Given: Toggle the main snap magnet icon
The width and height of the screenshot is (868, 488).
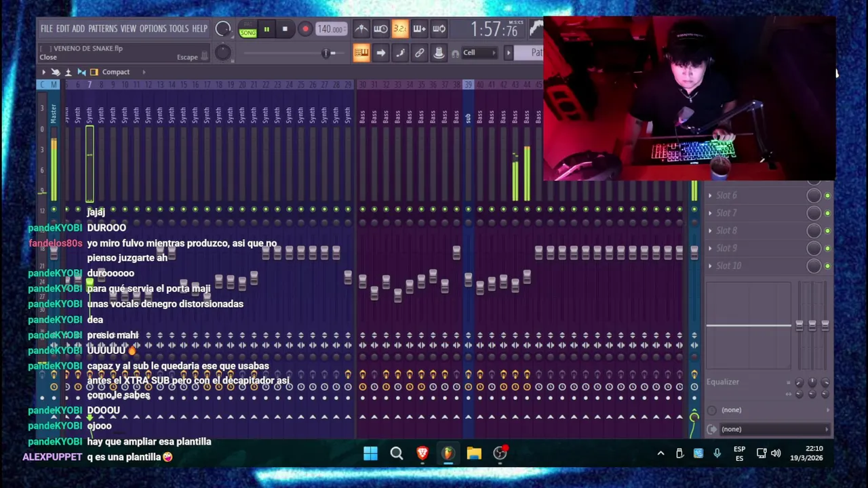Looking at the screenshot, I should [455, 53].
